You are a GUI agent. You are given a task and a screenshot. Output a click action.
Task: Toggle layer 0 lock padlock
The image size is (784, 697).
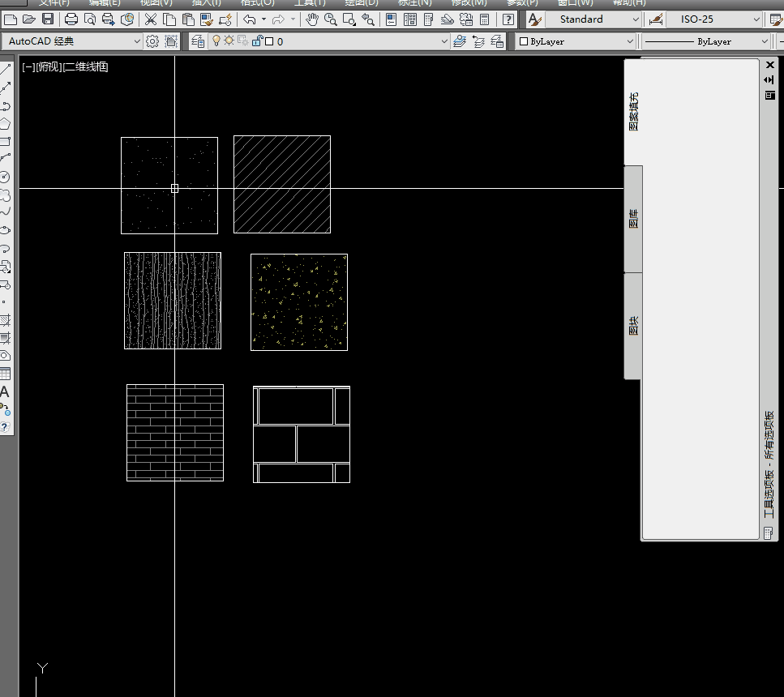[x=257, y=41]
